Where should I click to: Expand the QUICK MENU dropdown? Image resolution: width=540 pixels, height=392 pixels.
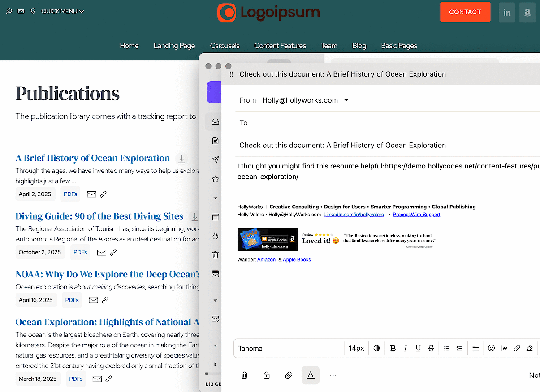(62, 11)
